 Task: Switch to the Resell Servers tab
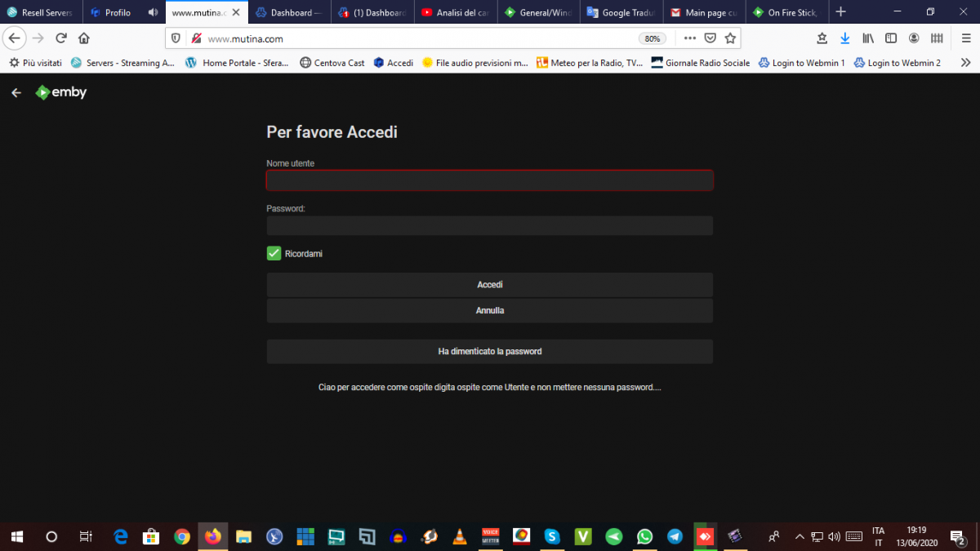[x=41, y=12]
